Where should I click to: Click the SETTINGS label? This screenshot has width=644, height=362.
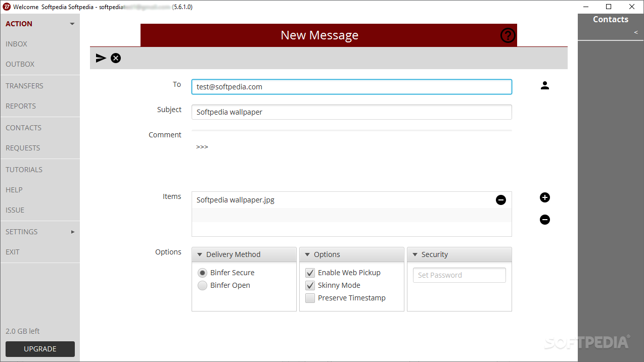point(22,232)
